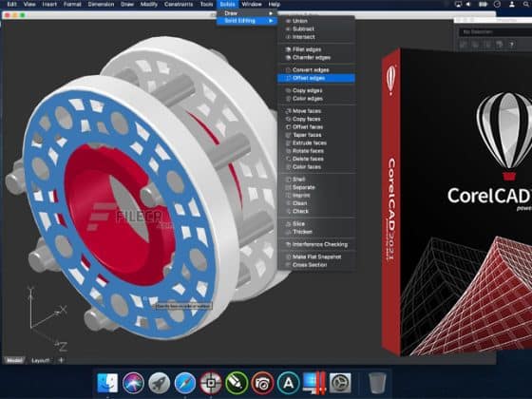This screenshot has height=399, width=532.
Task: Select Extrude faces menu item
Action: [316, 142]
